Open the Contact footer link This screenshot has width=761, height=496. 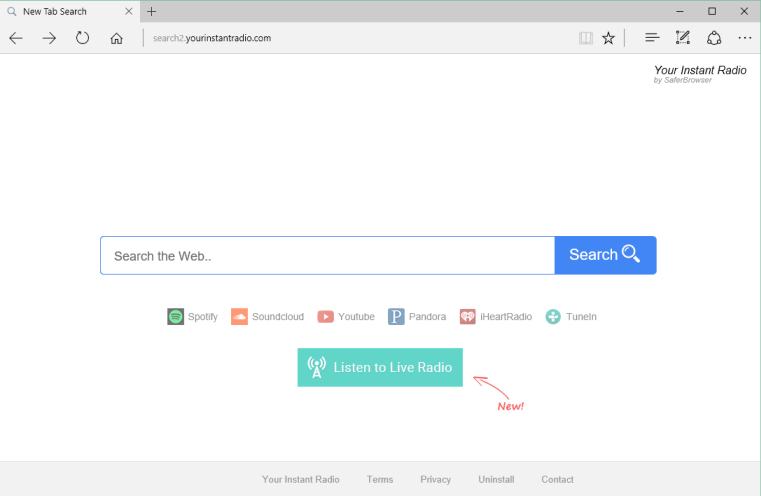coord(557,479)
